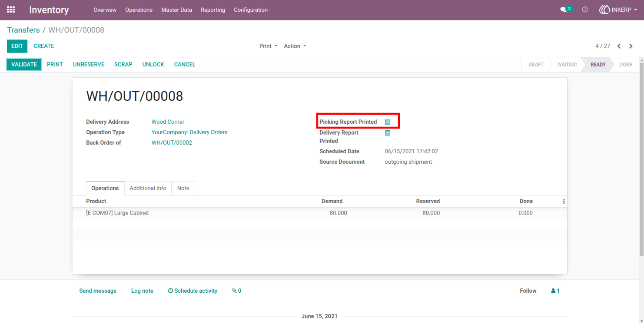644x324 pixels.
Task: Click Send message in the chatter
Action: [98, 291]
